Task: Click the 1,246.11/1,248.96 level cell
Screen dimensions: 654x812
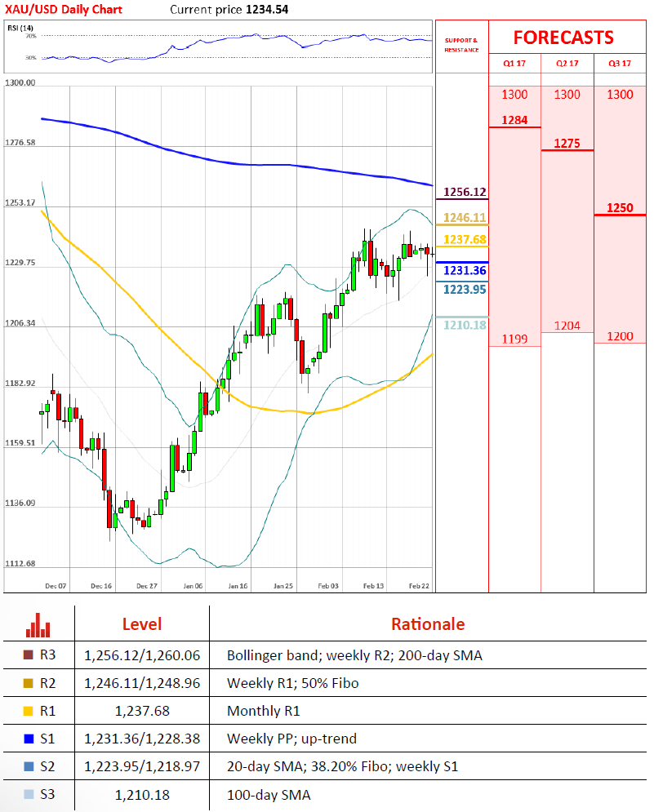Action: pyautogui.click(x=142, y=684)
